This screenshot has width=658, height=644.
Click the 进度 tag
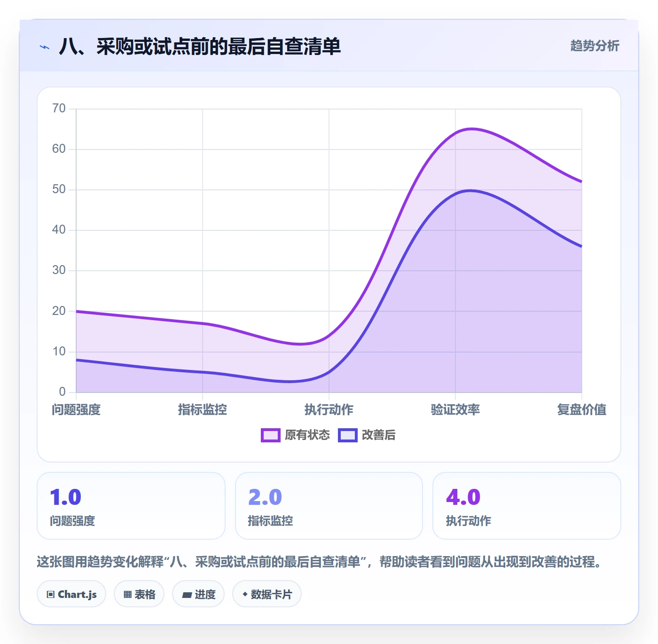198,594
